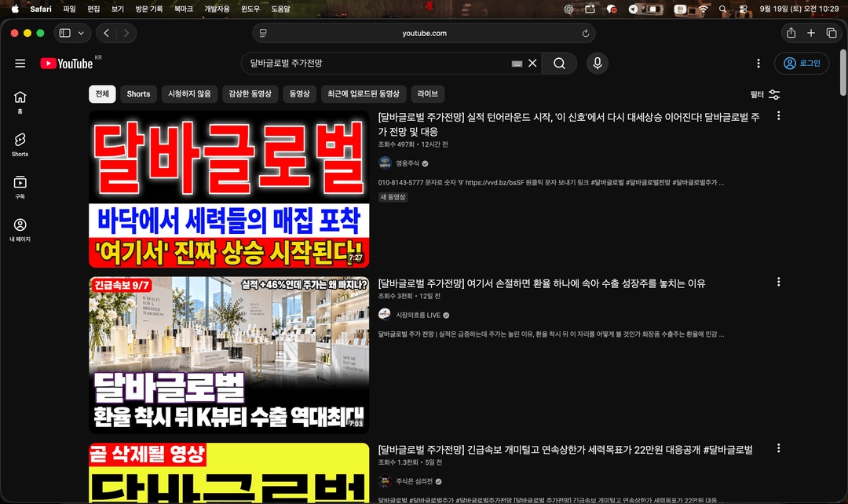This screenshot has height=504, width=848.
Task: Go forward in Safari
Action: pyautogui.click(x=126, y=33)
